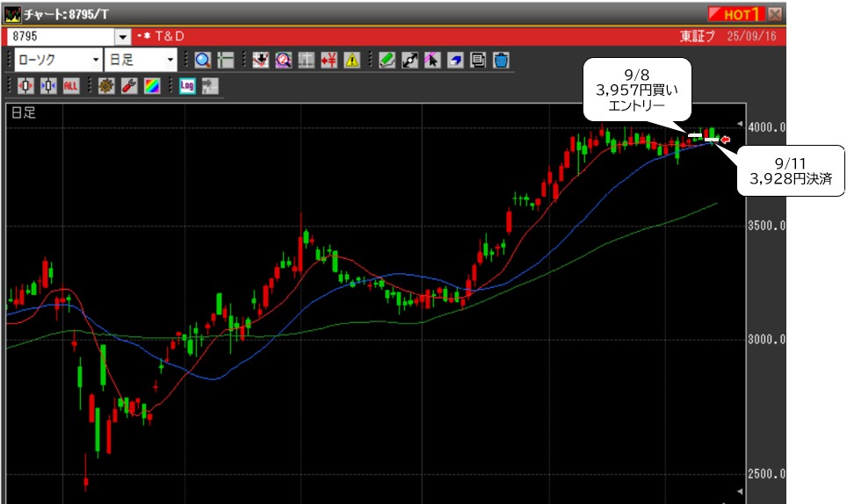Click the blue trash bin delete icon
Viewport: 847px width, 504px height.
(x=502, y=60)
